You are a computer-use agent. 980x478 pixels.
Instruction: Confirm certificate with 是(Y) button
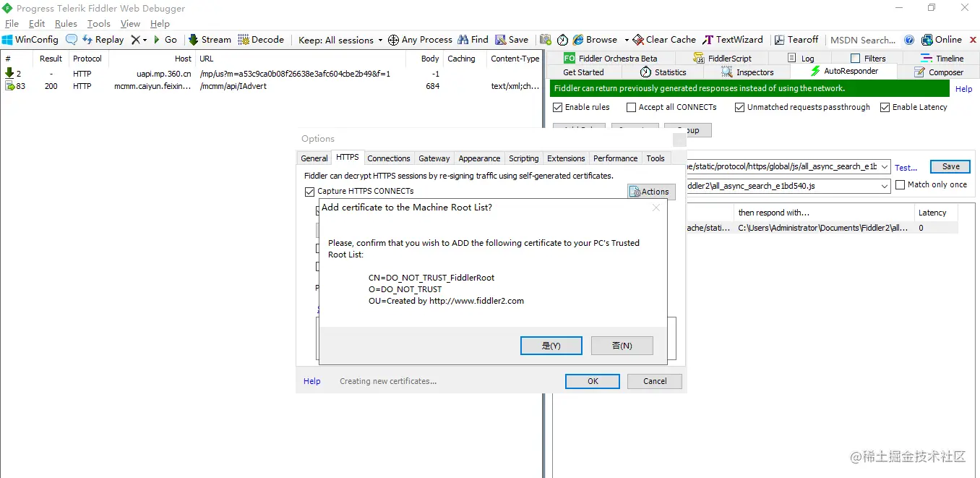point(551,346)
